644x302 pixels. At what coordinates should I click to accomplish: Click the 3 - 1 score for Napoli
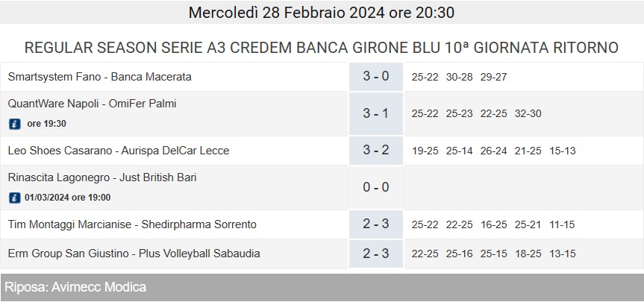[376, 113]
